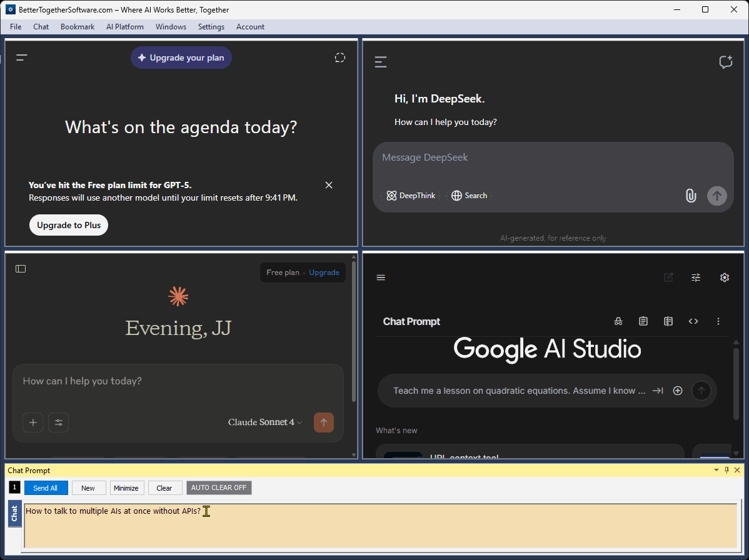This screenshot has height=560, width=749.
Task: Open Google AI Studio hamburger menu
Action: coord(381,278)
